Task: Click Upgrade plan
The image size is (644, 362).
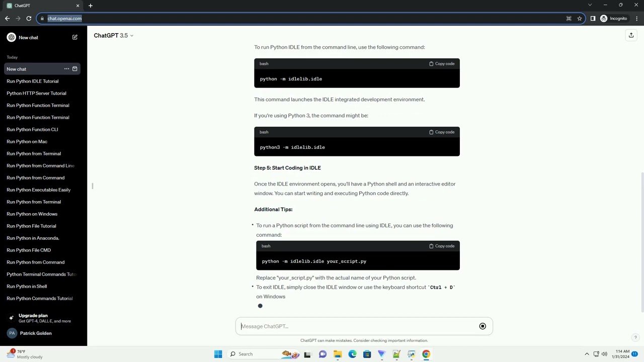Action: tap(42, 318)
